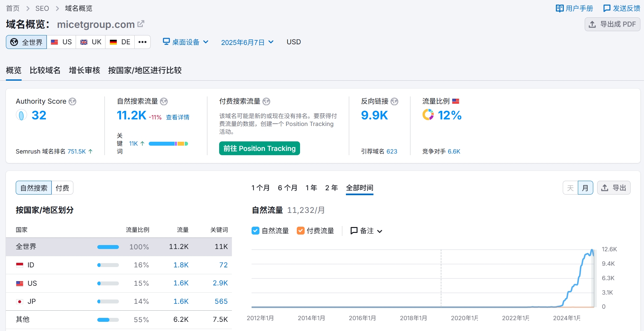644x331 pixels.
Task: Click info icon next to 反向链接
Action: click(394, 101)
